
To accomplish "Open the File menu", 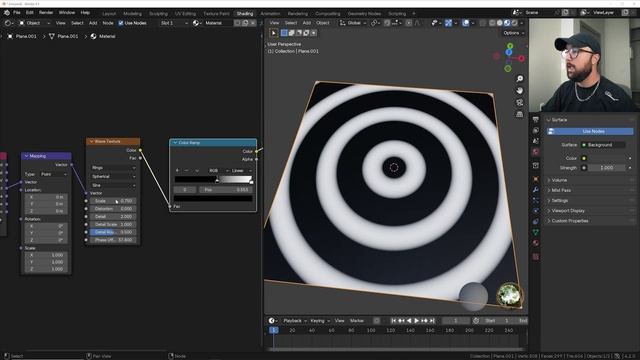I will pos(17,13).
